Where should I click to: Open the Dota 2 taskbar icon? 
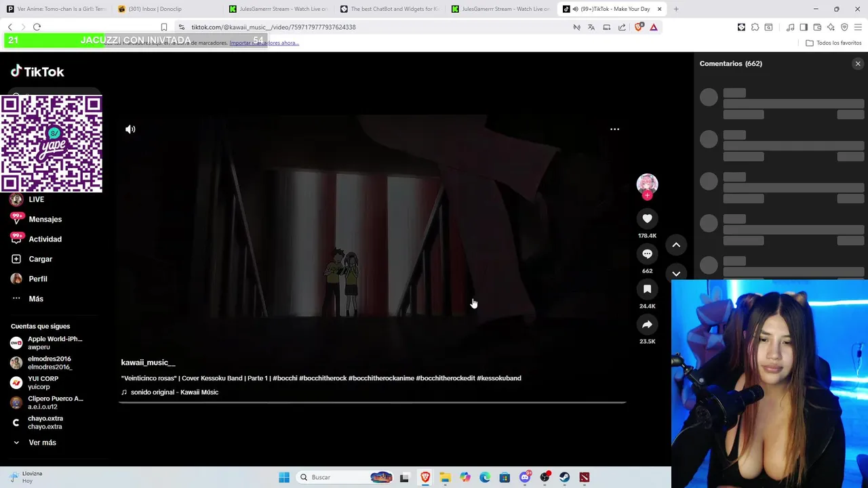pos(585,477)
